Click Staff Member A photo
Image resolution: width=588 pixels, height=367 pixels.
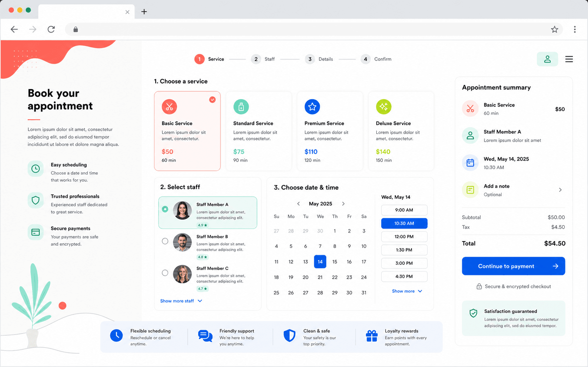[x=182, y=210]
